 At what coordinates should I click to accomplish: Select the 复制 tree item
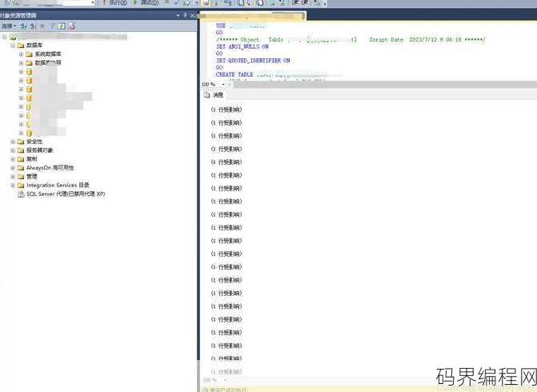click(31, 159)
